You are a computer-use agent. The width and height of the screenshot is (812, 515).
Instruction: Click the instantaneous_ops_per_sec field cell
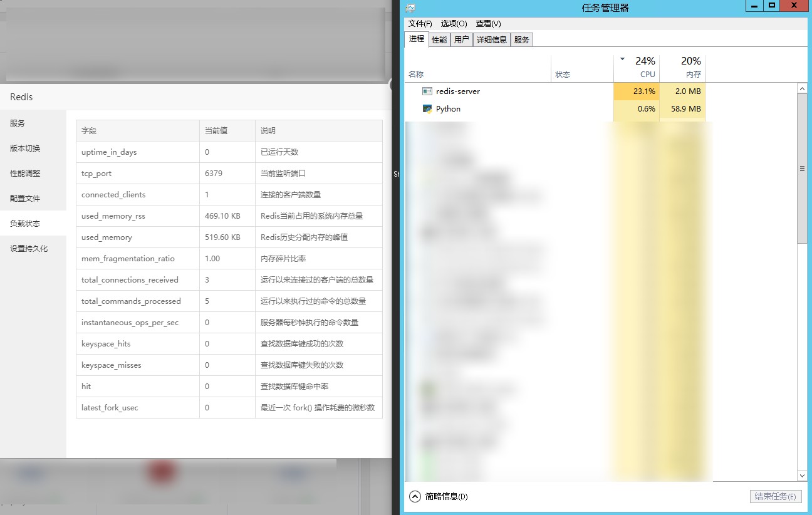138,323
